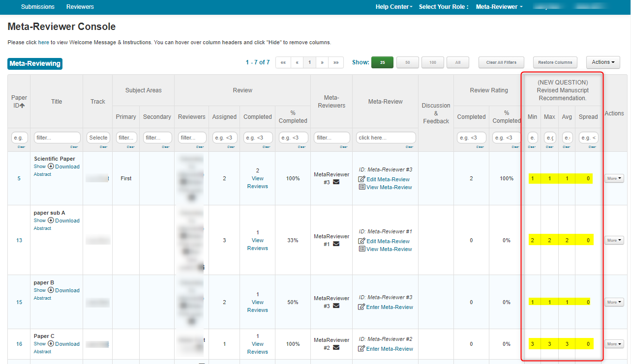This screenshot has width=631, height=364.
Task: Show 100 rows per page
Action: pyautogui.click(x=433, y=62)
